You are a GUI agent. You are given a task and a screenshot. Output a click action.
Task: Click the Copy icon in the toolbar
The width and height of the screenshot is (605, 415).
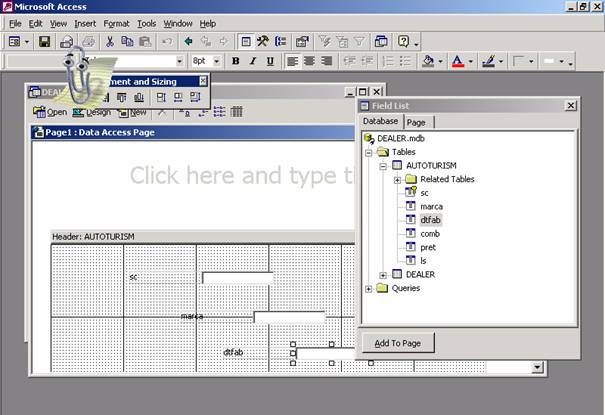(127, 42)
